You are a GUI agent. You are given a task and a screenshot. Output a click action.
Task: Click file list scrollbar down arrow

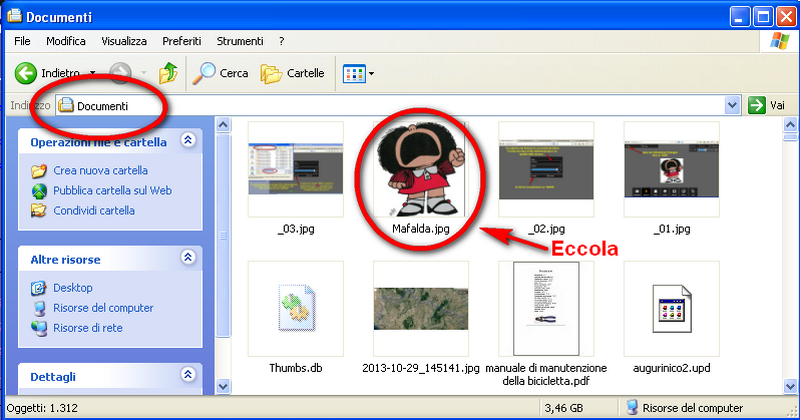[790, 386]
